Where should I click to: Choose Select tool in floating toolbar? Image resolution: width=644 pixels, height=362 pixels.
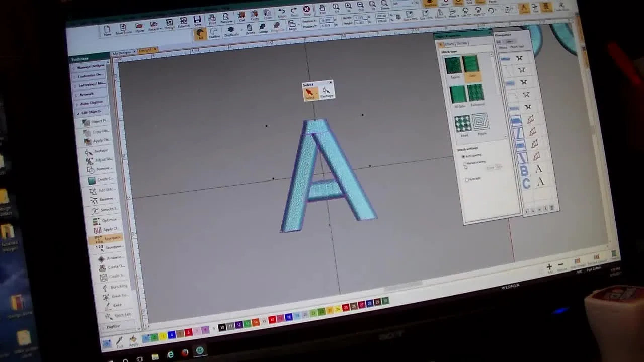click(310, 93)
